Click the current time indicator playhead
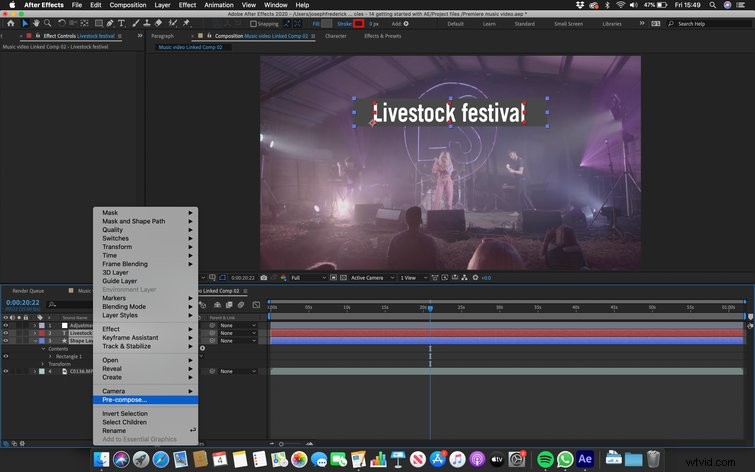Screen dimensions: 755x472 pyautogui.click(x=430, y=308)
